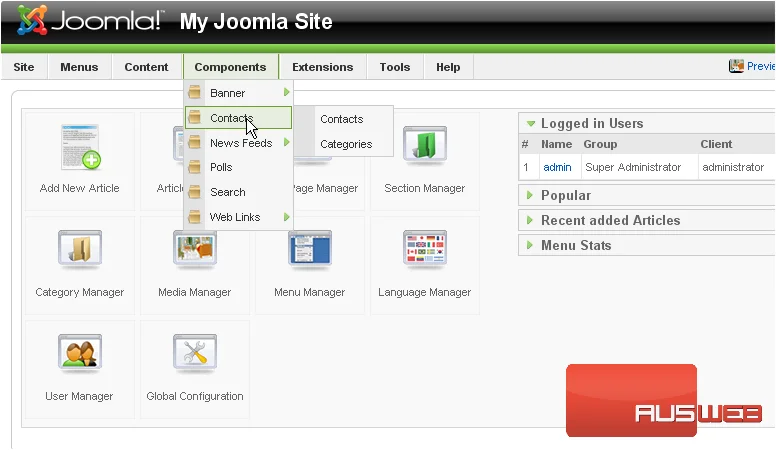Click the administrator client cell
Viewport: 776px width, 450px height.
733,167
